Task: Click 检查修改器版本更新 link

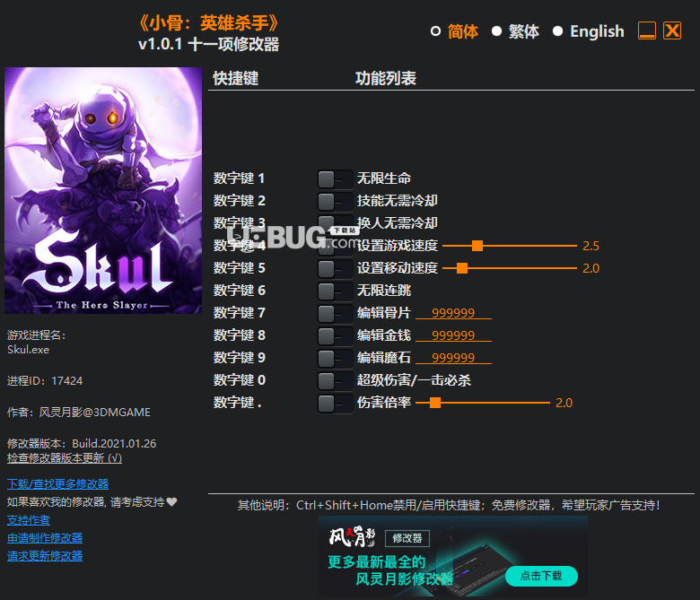Action: pos(65,458)
